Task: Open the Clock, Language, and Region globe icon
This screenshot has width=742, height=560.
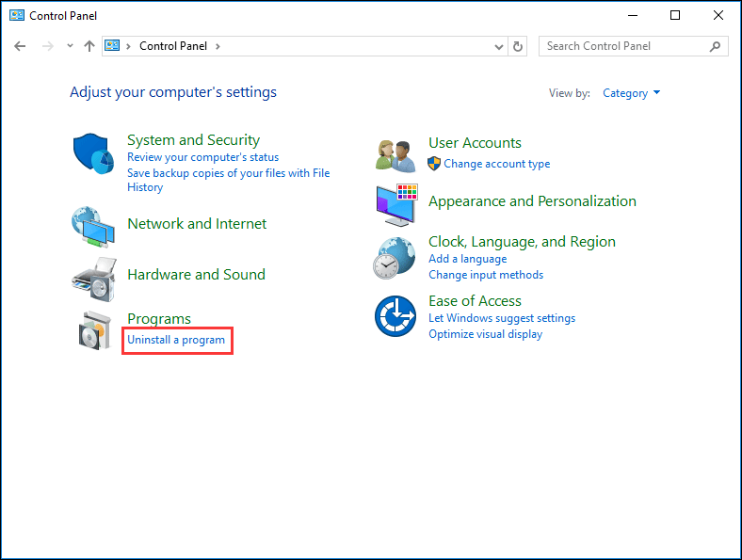Action: pos(395,258)
